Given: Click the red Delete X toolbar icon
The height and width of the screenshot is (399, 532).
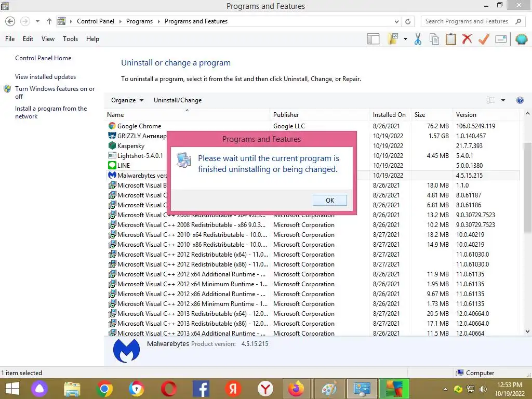Looking at the screenshot, I should point(467,38).
